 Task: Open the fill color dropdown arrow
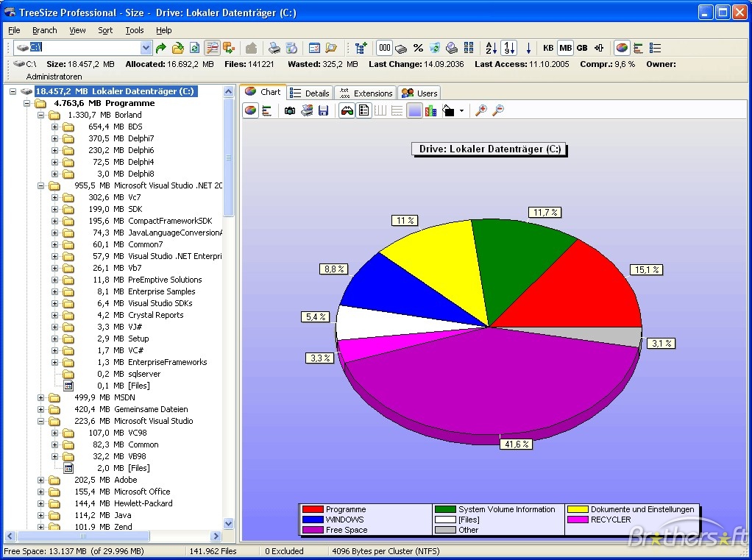click(461, 111)
